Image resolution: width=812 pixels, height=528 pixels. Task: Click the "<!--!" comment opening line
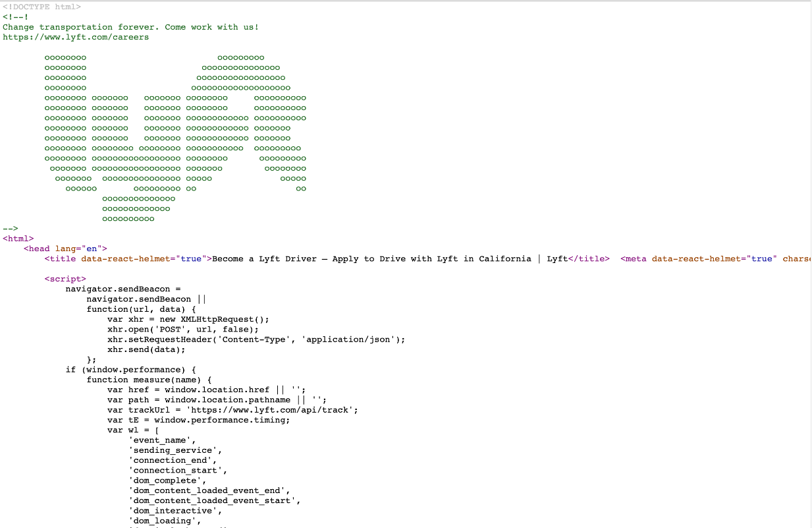16,17
